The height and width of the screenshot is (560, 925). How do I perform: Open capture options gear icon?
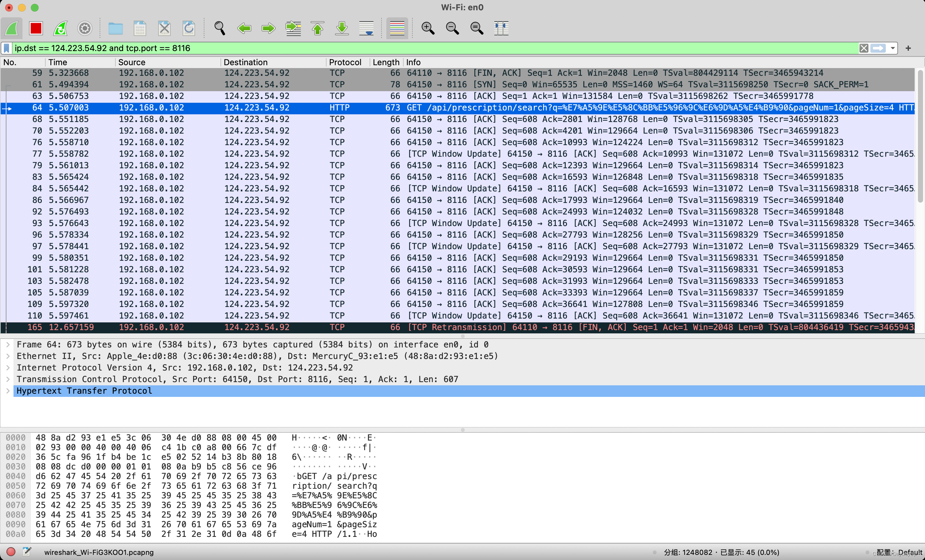coord(85,28)
